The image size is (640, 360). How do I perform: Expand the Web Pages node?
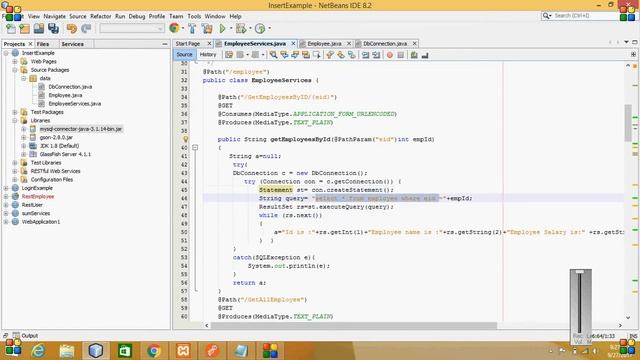[15, 62]
